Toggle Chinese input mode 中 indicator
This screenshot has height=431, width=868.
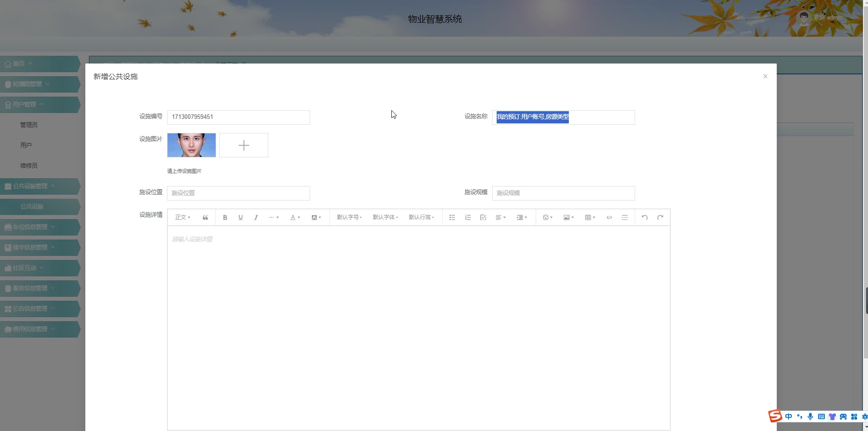pyautogui.click(x=789, y=416)
